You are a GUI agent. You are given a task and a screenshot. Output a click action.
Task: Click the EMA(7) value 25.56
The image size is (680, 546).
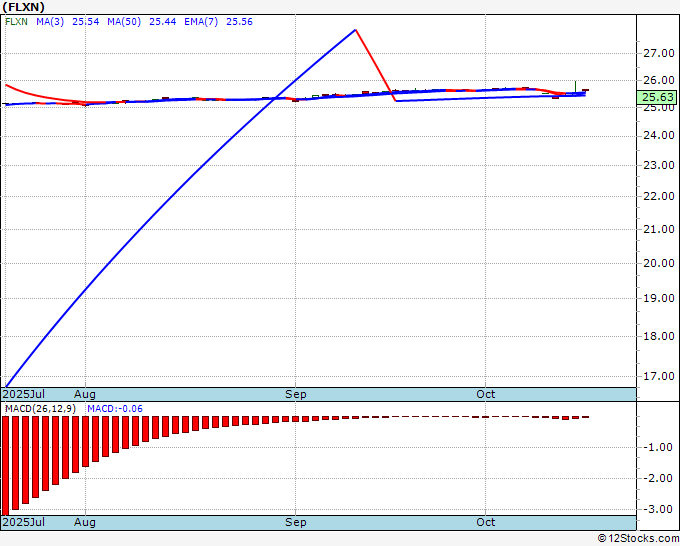(x=239, y=22)
